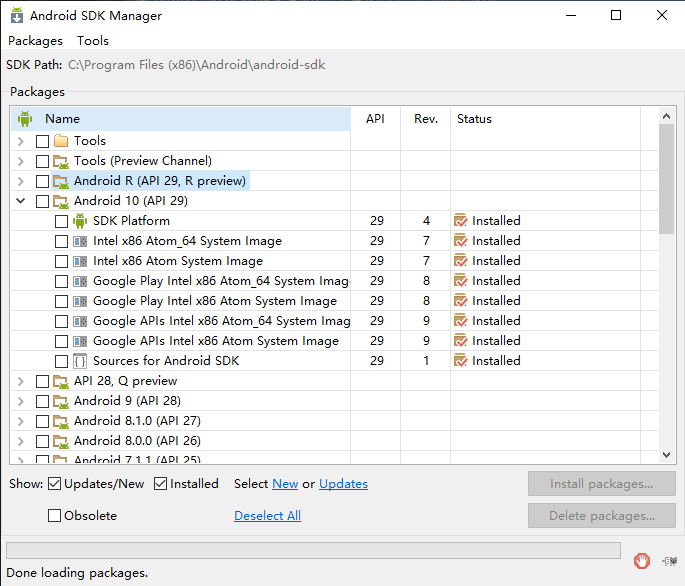Toggle the Updates/New checkbox
This screenshot has height=586, width=685.
pyautogui.click(x=54, y=484)
